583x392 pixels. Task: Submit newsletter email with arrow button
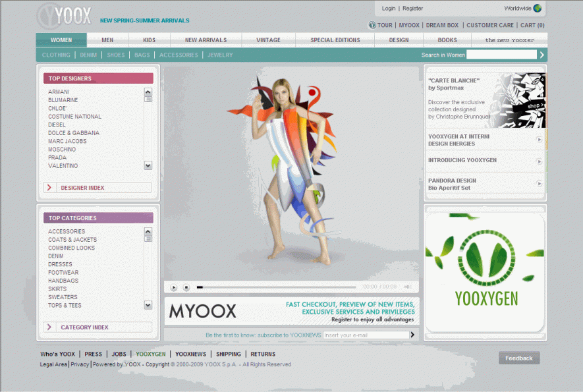(413, 335)
